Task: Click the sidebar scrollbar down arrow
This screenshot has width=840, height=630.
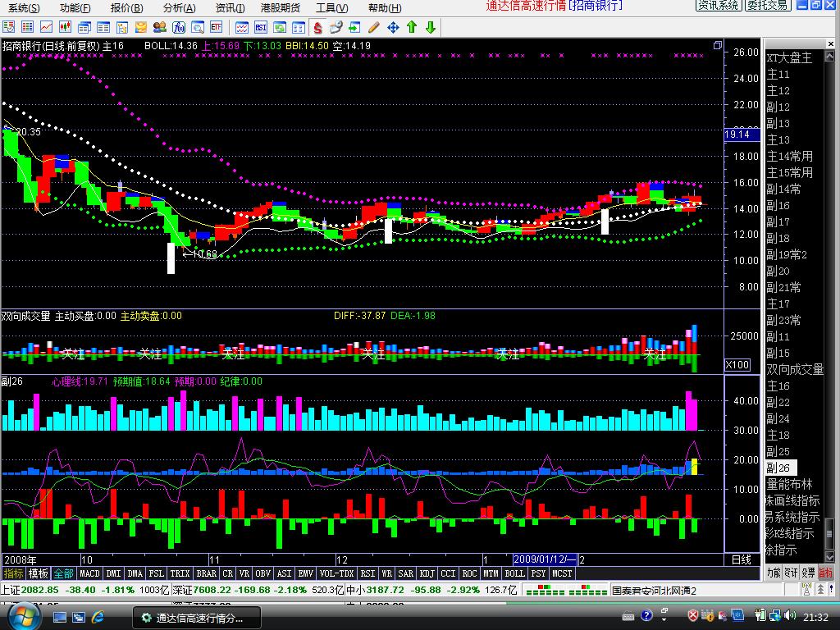Action: pos(829,558)
